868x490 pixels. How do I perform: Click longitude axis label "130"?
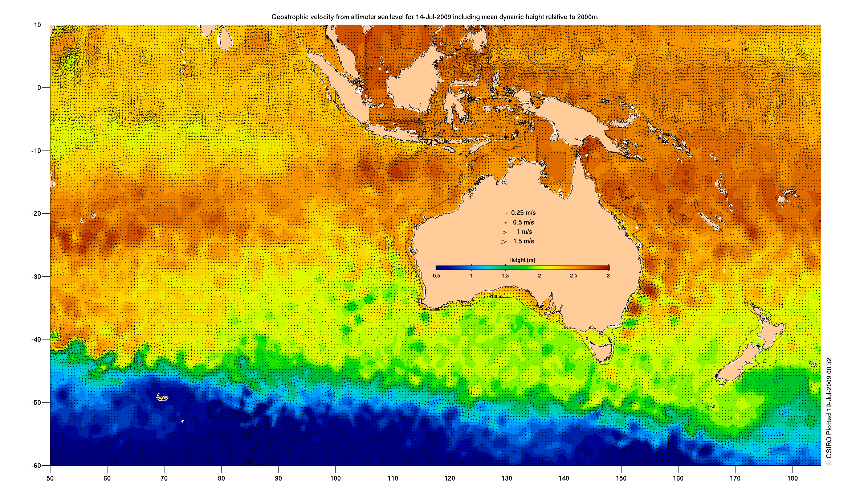pyautogui.click(x=507, y=478)
